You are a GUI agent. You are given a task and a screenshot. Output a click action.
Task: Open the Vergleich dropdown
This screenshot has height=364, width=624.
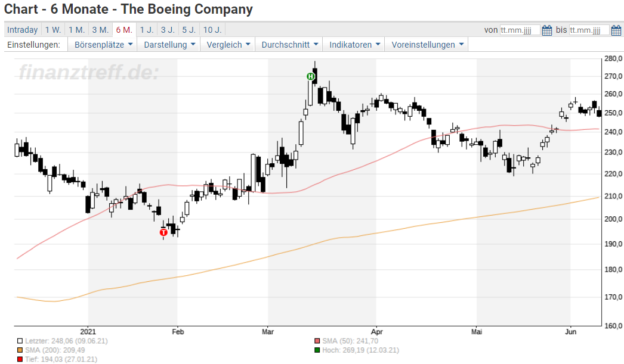click(x=228, y=45)
